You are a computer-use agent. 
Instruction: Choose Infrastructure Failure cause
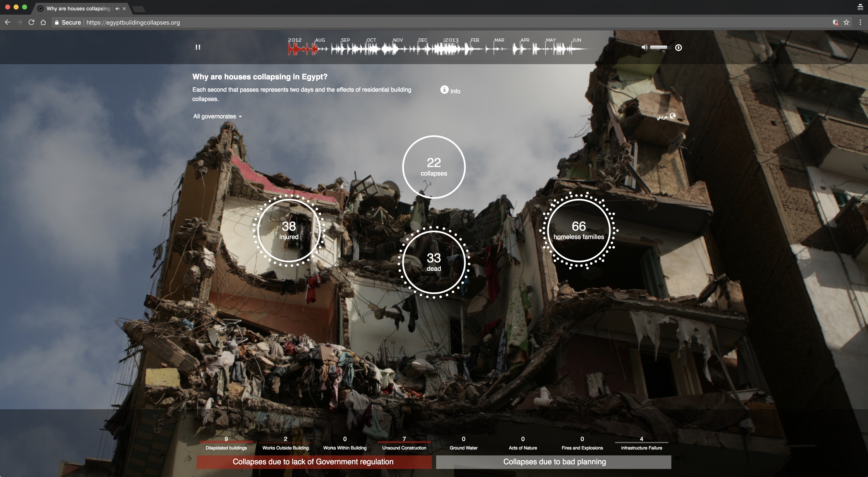click(641, 443)
